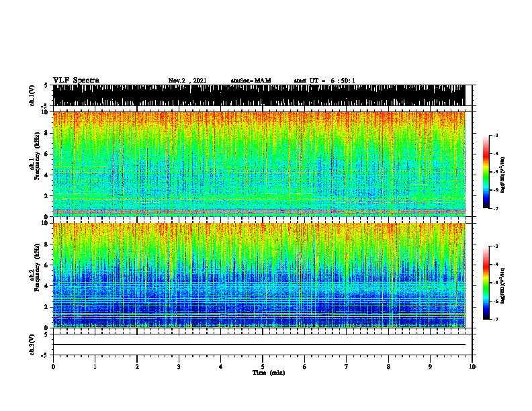Screen dimensions: 532x411
Task: Click time axis tick label "10"
Action: click(472, 367)
